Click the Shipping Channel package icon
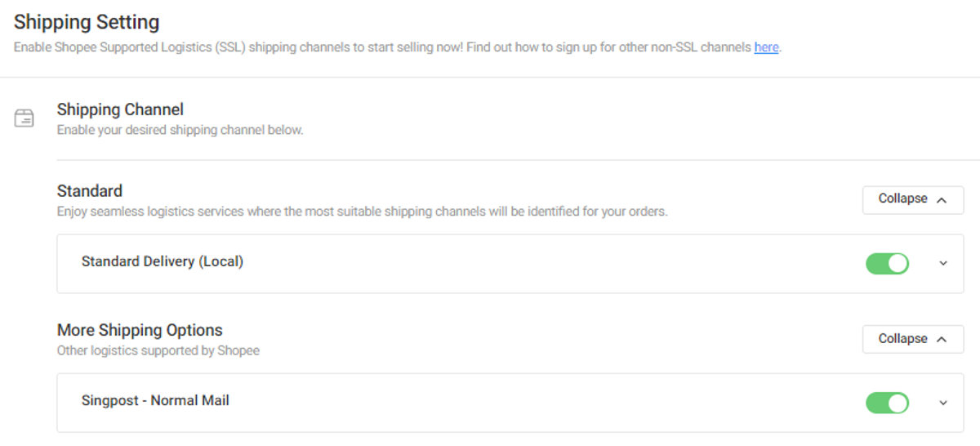Screen dimensions: 980x446 coord(24,118)
